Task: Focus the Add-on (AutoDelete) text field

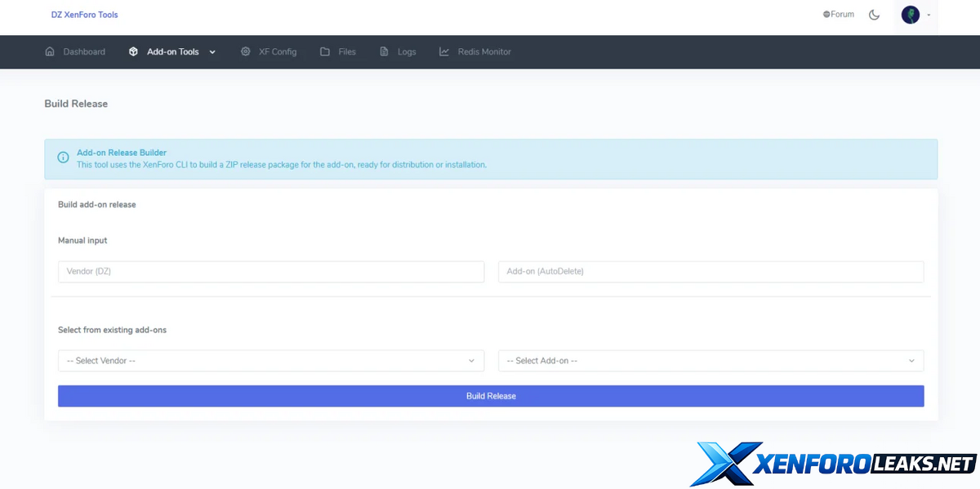Action: pos(710,272)
